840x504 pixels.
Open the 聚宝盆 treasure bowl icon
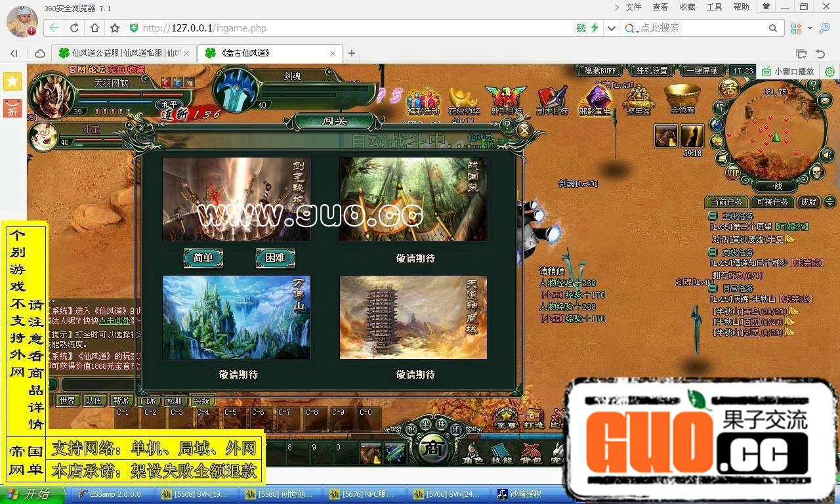pyautogui.click(x=639, y=100)
